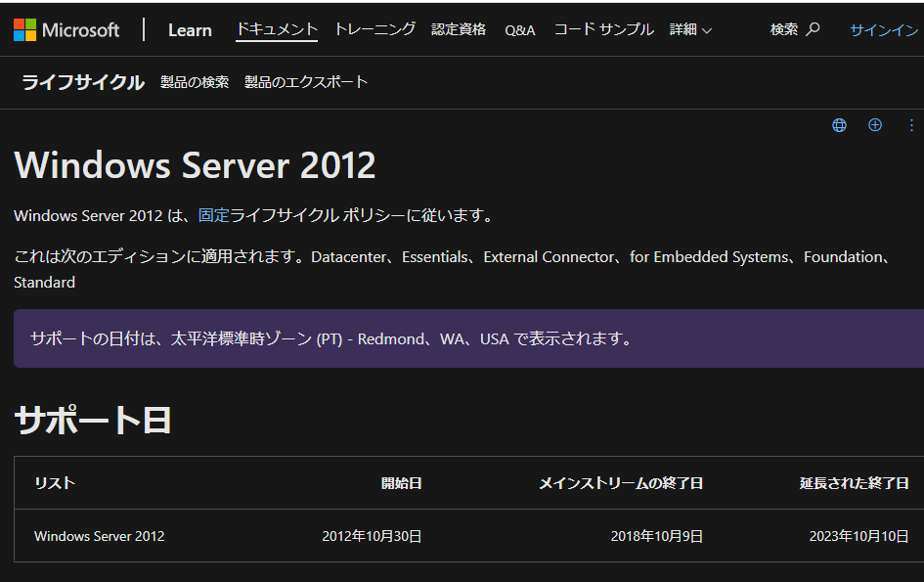The height and width of the screenshot is (582, 924).
Task: Open コード サンプル in the navigation
Action: pos(604,29)
